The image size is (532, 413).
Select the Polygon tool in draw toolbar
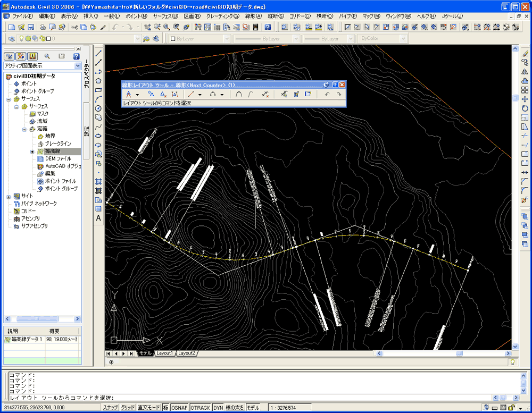(x=98, y=80)
